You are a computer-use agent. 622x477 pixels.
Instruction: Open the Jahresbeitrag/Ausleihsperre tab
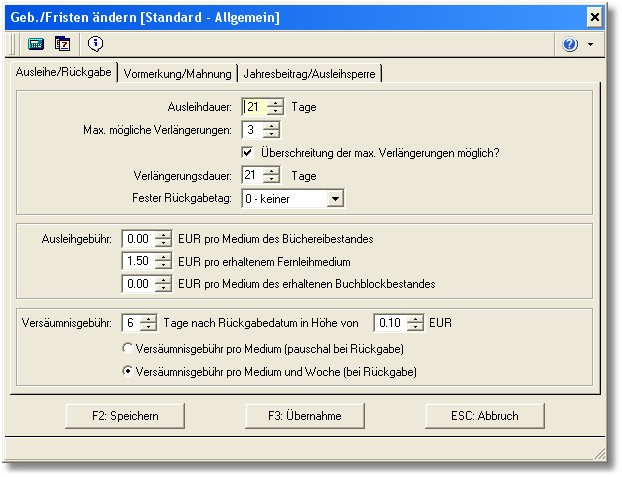310,73
